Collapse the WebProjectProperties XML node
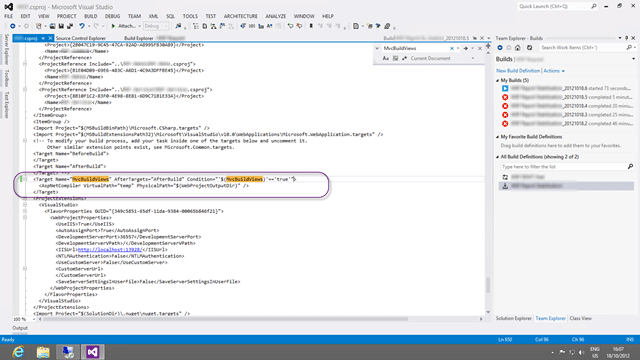The height and width of the screenshot is (360, 640). [x=25, y=218]
